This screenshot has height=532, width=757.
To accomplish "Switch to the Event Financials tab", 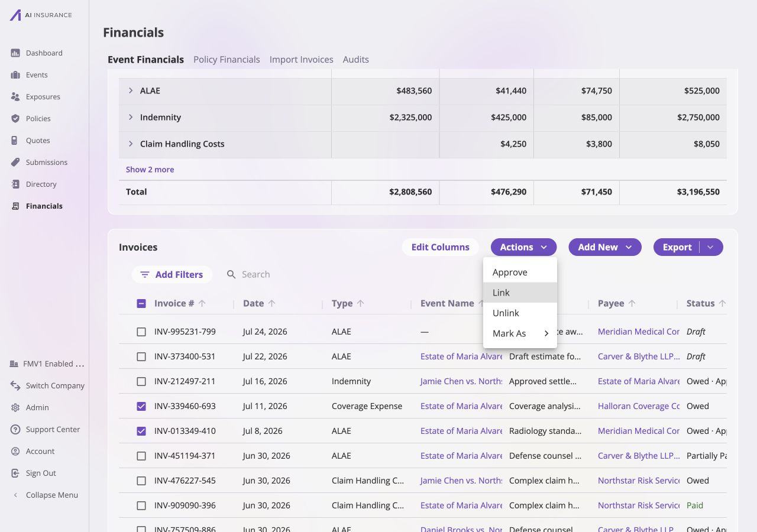I will pyautogui.click(x=145, y=60).
